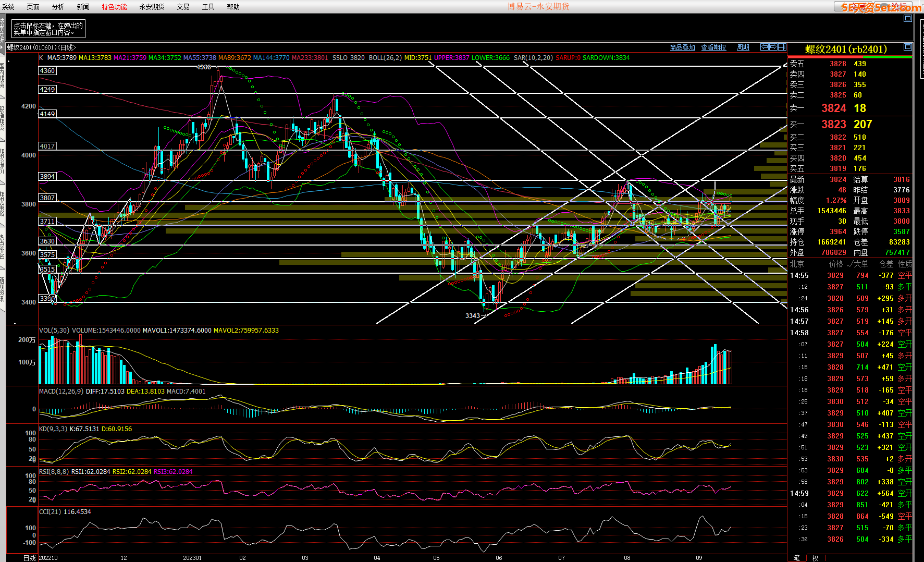Click the 3630 price level label
Screen dimensions: 924x562
pos(47,241)
